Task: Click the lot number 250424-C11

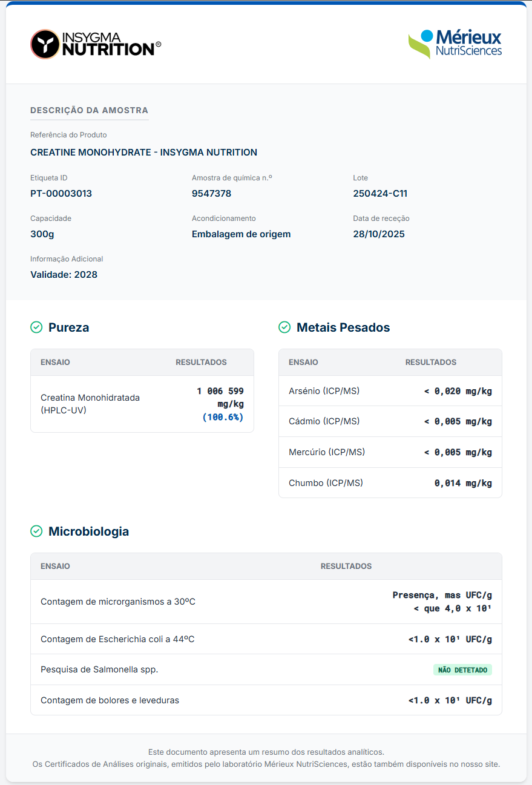Action: [380, 194]
